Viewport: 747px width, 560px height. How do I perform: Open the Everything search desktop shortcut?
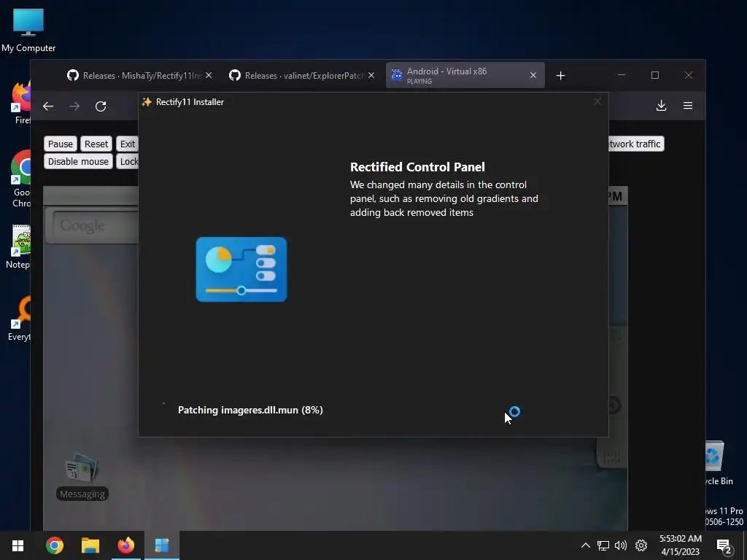tap(20, 318)
